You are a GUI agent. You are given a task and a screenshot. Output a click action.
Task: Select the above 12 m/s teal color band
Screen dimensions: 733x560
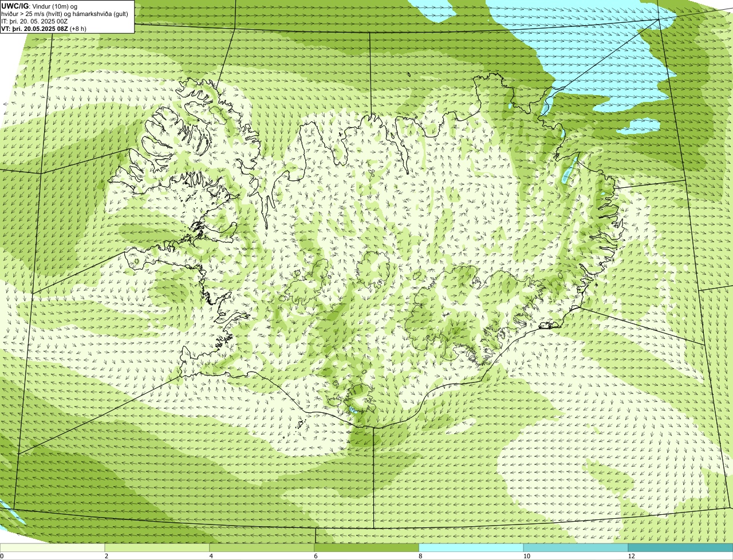[x=681, y=547]
